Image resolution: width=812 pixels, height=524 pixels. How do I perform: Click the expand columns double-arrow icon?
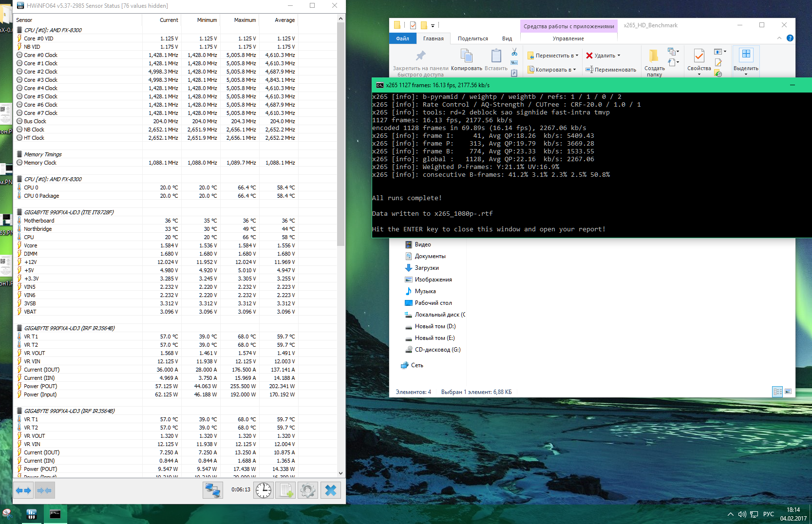click(x=23, y=490)
